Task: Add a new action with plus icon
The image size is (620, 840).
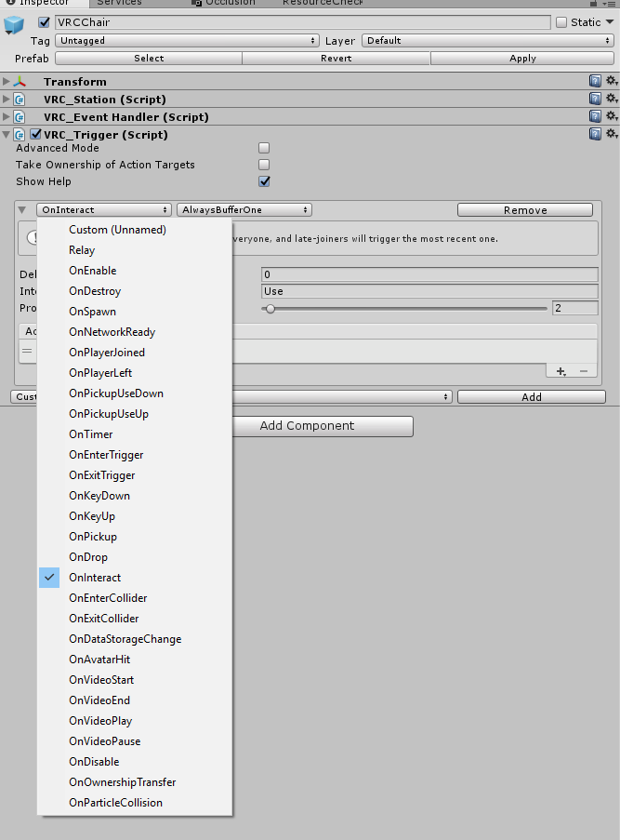Action: (x=561, y=371)
